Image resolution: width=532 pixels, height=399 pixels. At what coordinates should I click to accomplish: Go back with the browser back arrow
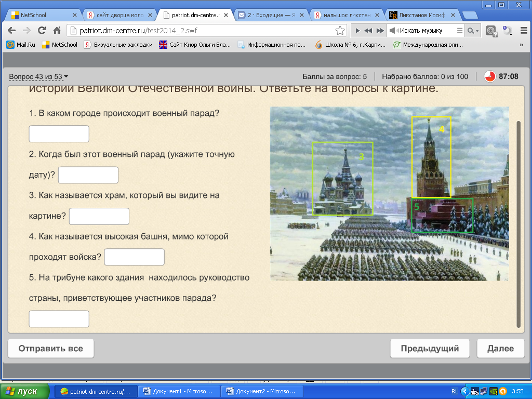point(11,31)
